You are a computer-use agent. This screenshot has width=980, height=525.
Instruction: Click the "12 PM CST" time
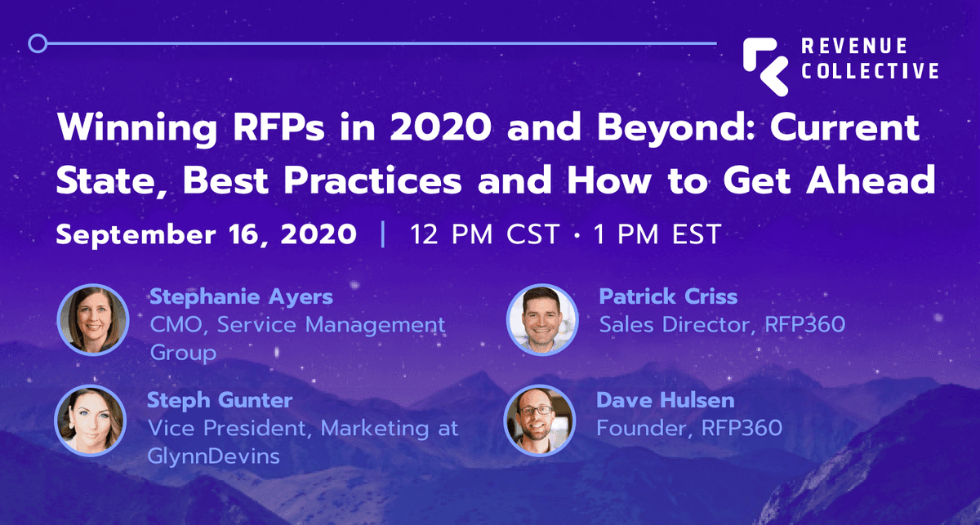(x=485, y=235)
